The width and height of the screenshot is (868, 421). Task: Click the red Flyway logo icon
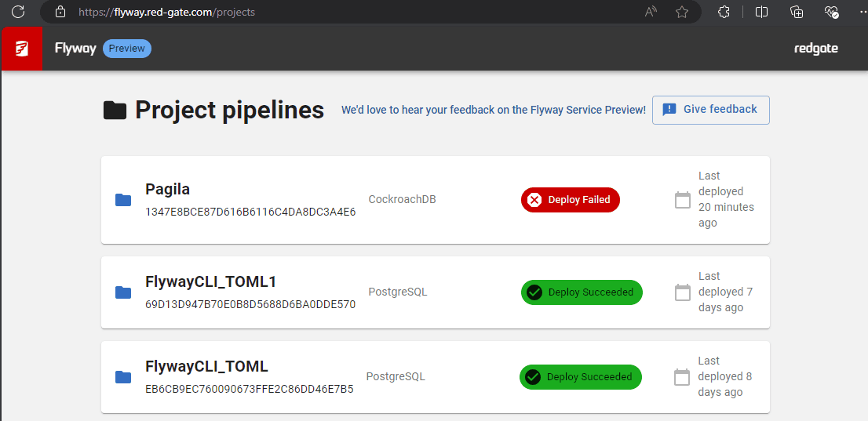pyautogui.click(x=21, y=49)
